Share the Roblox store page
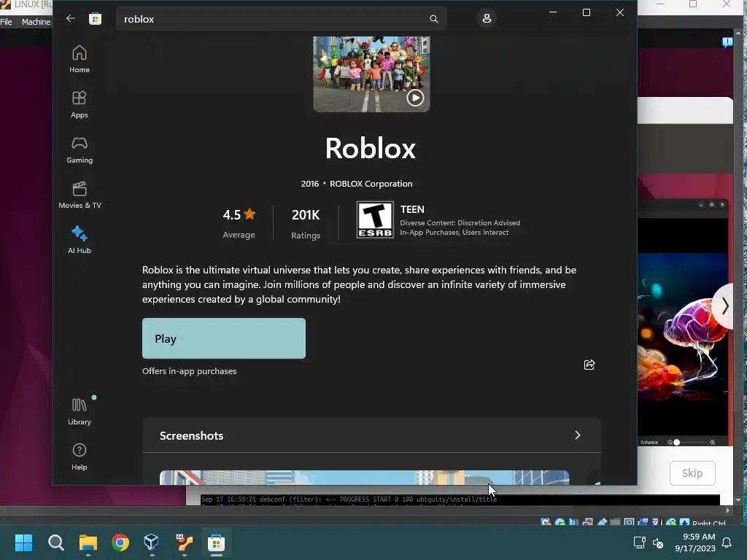The width and height of the screenshot is (747, 560). tap(589, 365)
